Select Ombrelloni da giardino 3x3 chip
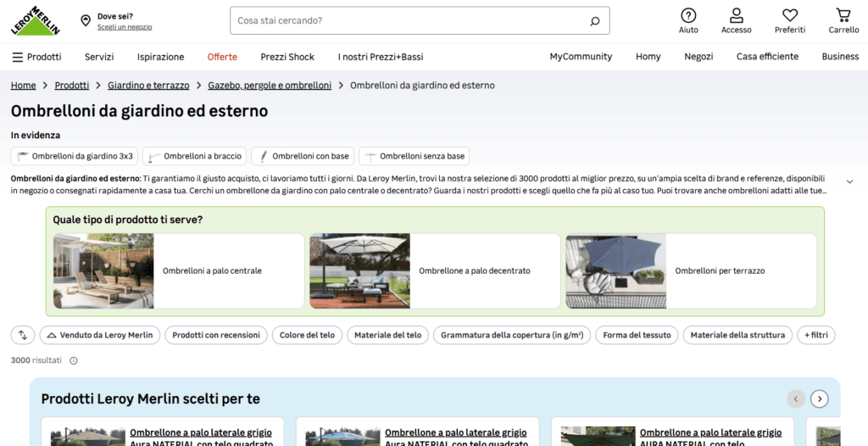Screen dimensions: 868x446 pos(75,156)
